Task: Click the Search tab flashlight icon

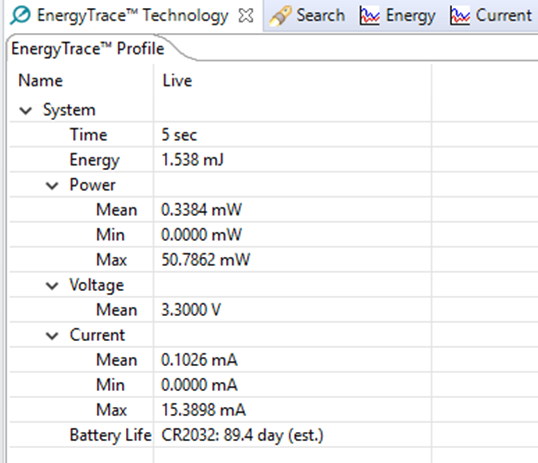Action: coord(280,16)
